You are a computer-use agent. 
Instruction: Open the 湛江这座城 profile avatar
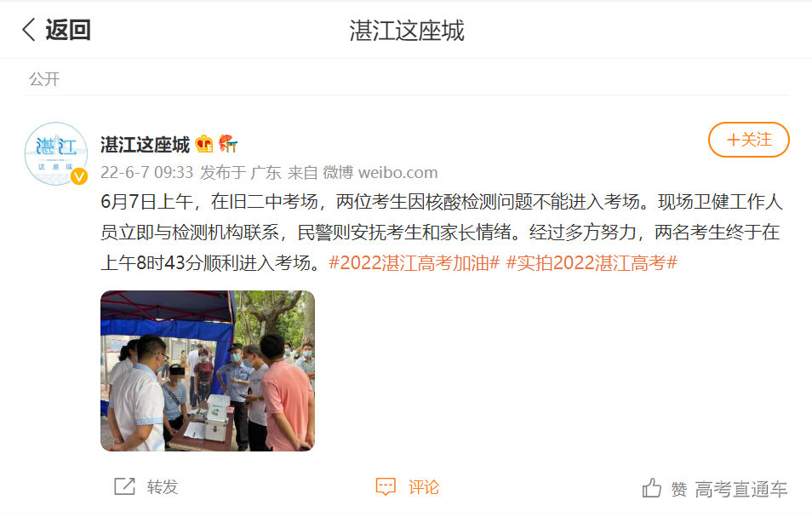tap(56, 153)
